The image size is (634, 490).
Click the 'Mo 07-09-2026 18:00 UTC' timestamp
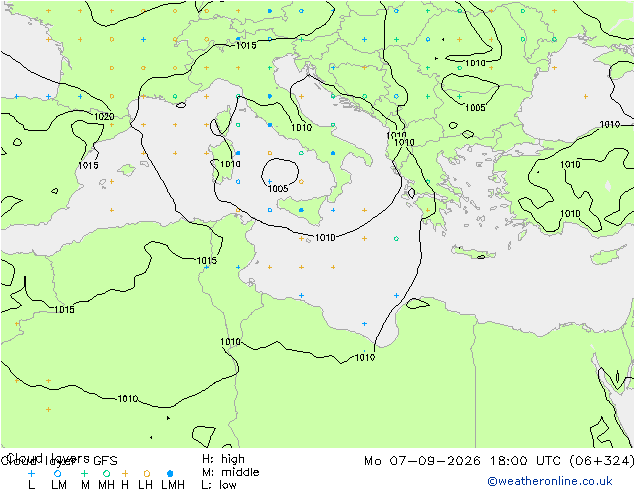coord(464,461)
